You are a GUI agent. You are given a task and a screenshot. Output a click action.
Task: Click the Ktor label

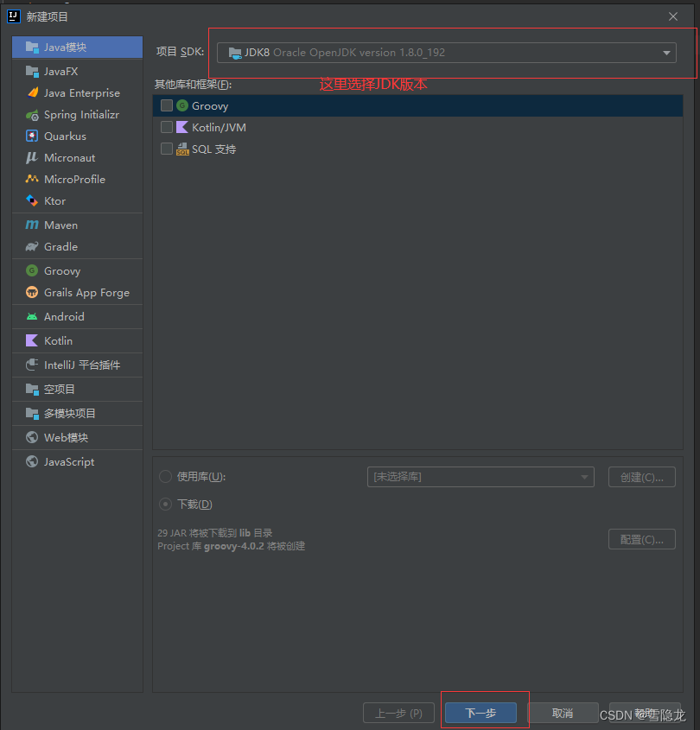point(55,201)
